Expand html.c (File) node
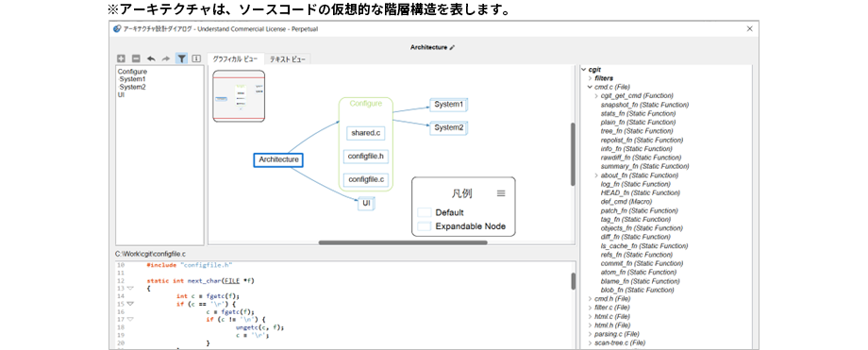 (x=590, y=316)
